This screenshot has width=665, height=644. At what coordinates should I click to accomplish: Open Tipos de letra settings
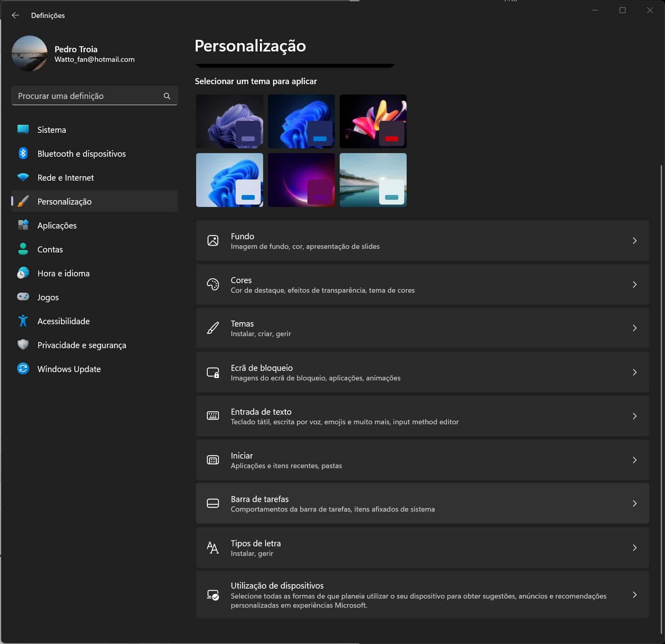pyautogui.click(x=422, y=547)
